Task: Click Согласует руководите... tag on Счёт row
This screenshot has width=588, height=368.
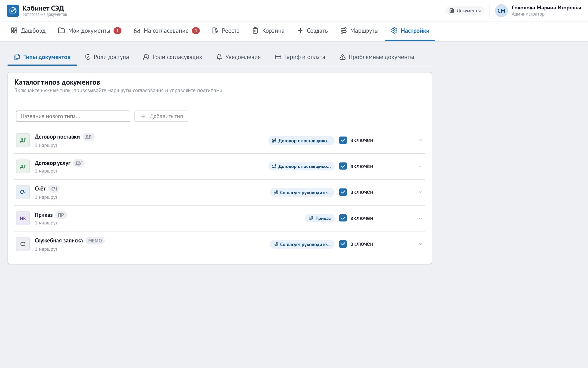Action: coord(302,192)
